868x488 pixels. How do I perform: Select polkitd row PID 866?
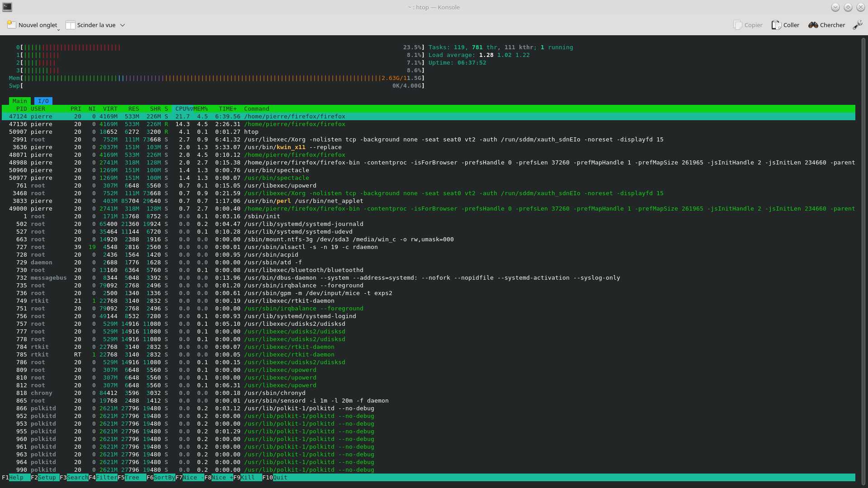pos(429,408)
